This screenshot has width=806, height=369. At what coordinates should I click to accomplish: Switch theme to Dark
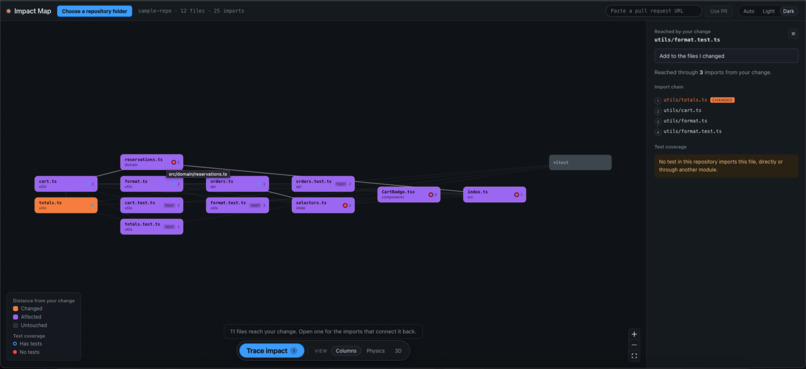(789, 11)
